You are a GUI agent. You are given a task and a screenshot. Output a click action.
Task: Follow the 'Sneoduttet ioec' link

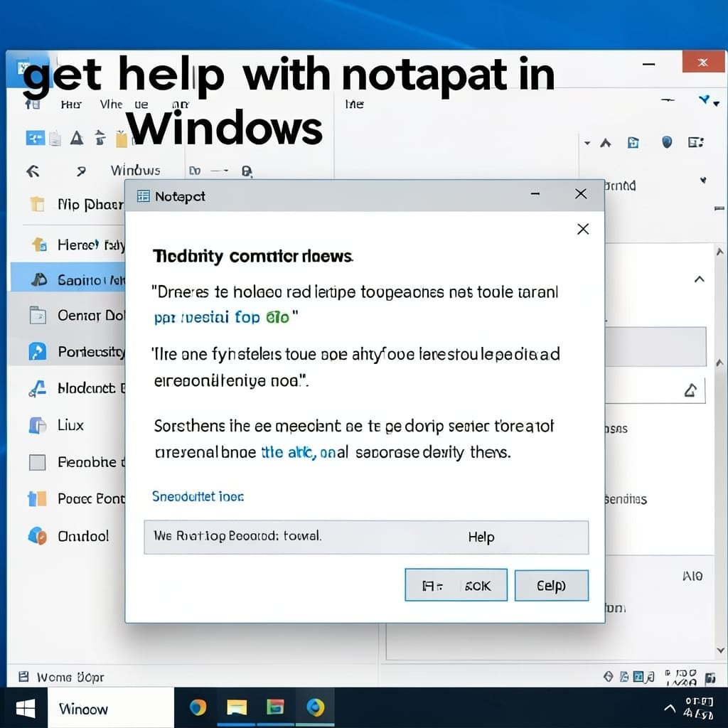tap(198, 496)
